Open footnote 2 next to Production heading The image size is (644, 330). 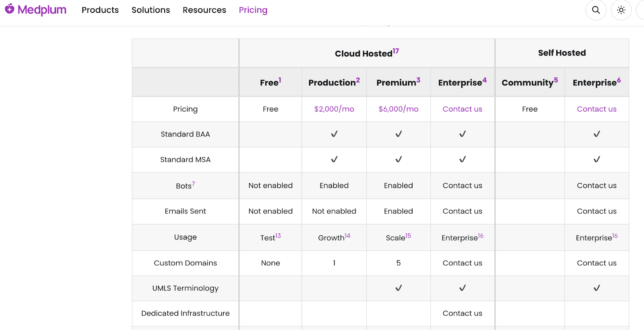click(x=358, y=80)
